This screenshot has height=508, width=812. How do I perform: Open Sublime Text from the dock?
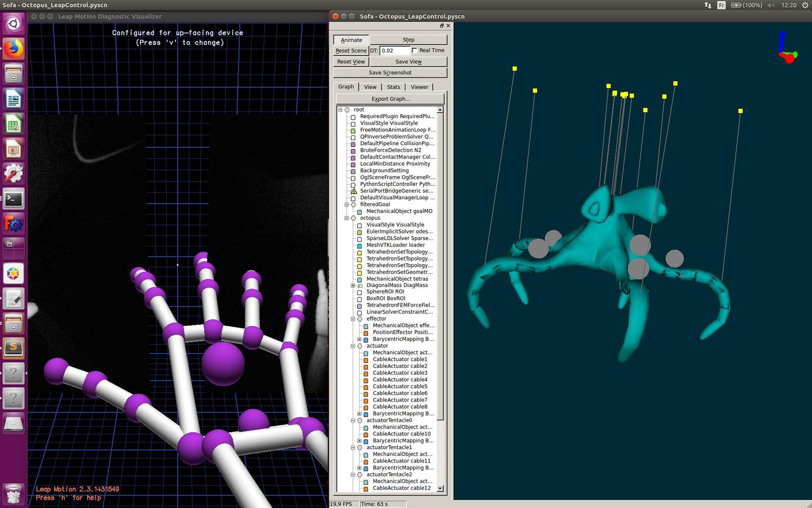click(14, 347)
